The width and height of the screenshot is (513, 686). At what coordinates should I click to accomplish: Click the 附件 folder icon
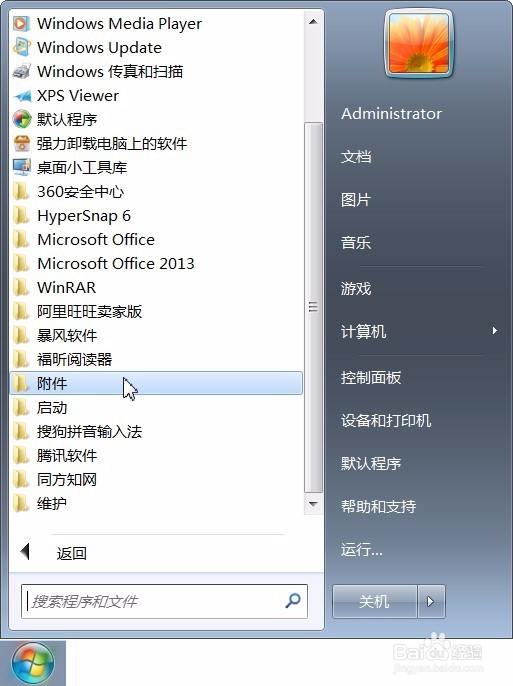[x=21, y=384]
